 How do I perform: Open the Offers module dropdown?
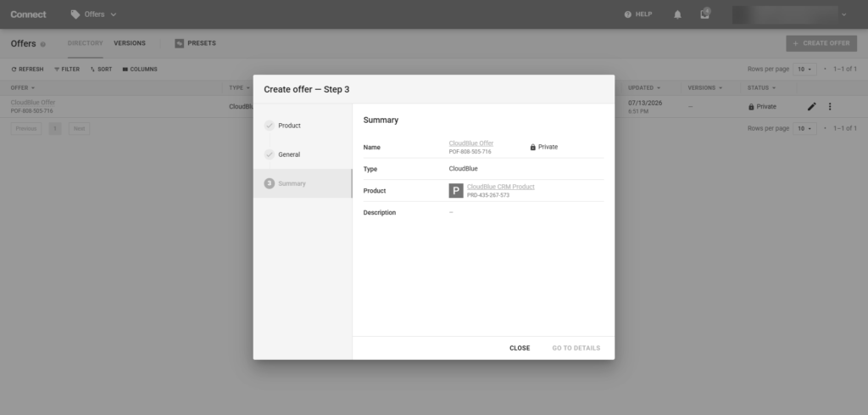(93, 14)
